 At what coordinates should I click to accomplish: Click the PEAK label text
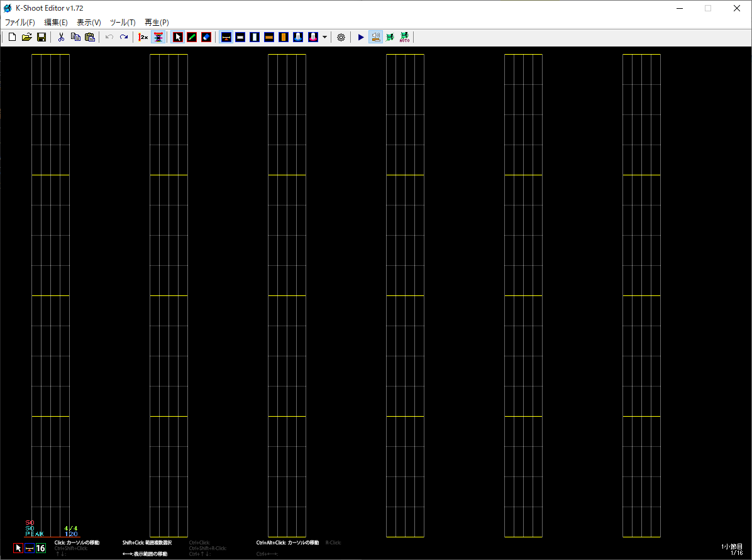click(35, 534)
